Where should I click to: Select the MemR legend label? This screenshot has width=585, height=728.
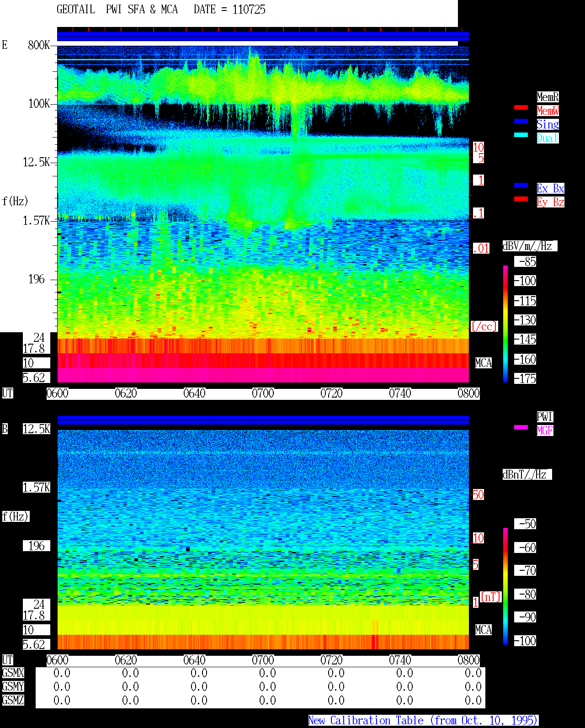(x=548, y=97)
